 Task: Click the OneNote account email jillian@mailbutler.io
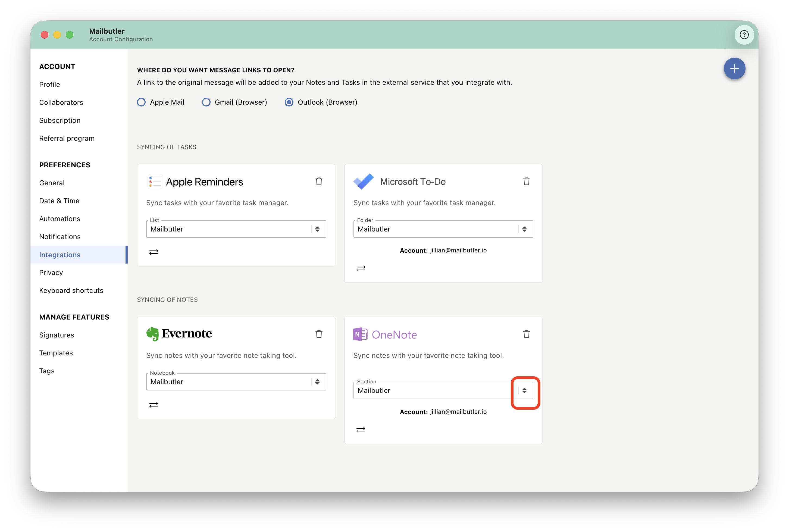coord(458,412)
